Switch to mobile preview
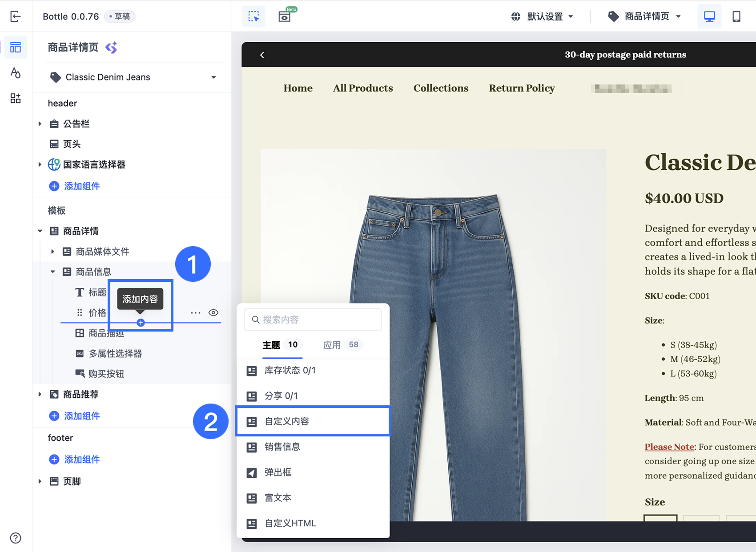This screenshot has width=756, height=552. [736, 16]
